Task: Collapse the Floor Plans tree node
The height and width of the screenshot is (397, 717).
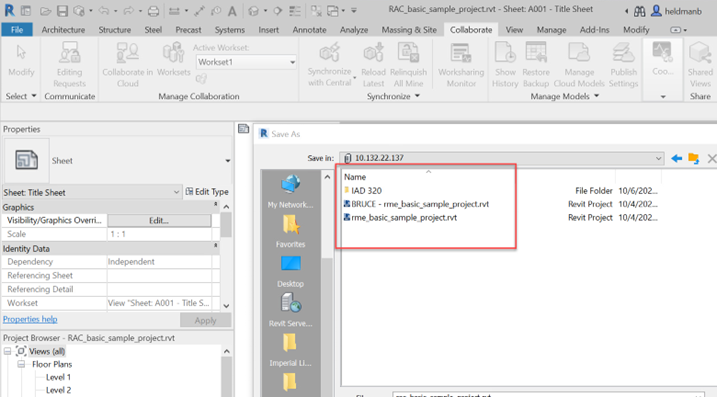Action: (21, 364)
